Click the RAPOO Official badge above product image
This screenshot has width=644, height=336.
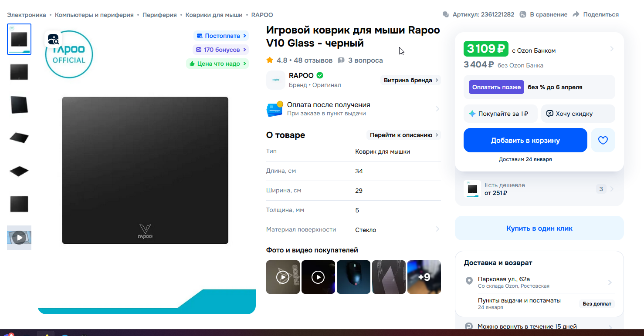click(69, 55)
